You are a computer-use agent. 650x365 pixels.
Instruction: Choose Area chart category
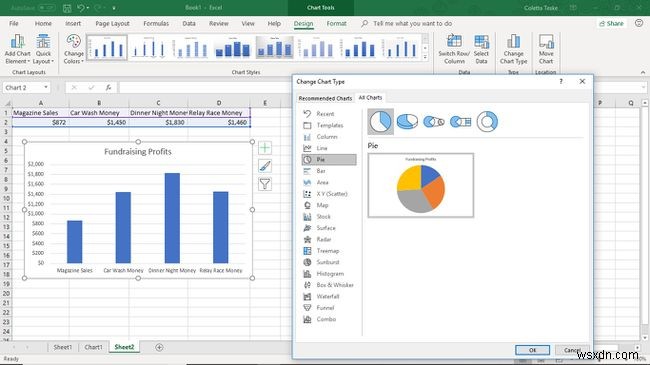329,182
